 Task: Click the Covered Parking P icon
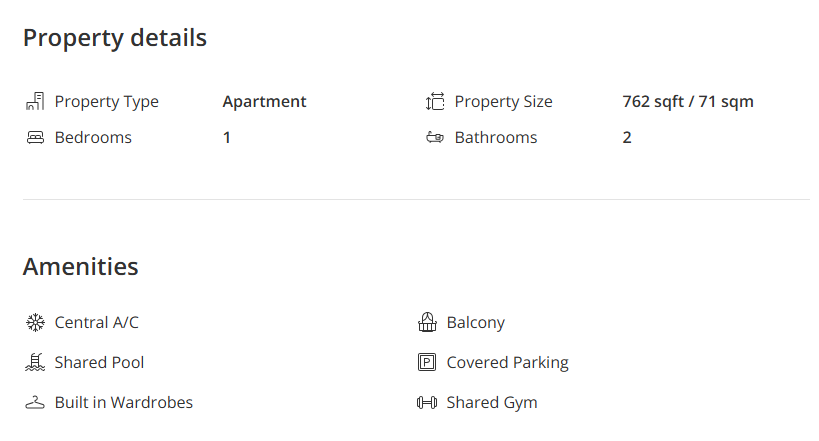click(427, 362)
